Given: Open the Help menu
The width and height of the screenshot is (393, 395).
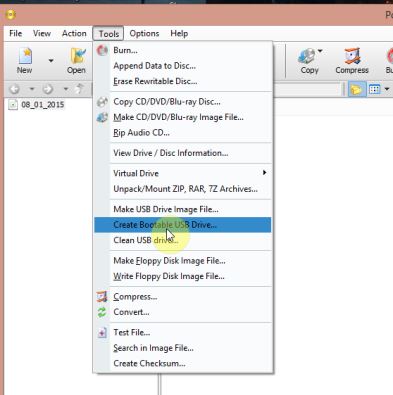Looking at the screenshot, I should point(179,34).
